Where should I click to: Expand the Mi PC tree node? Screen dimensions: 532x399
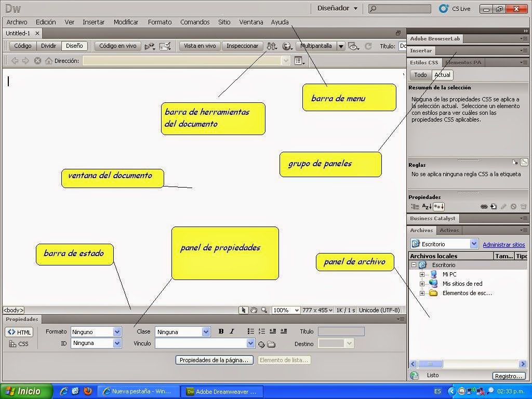pos(422,274)
